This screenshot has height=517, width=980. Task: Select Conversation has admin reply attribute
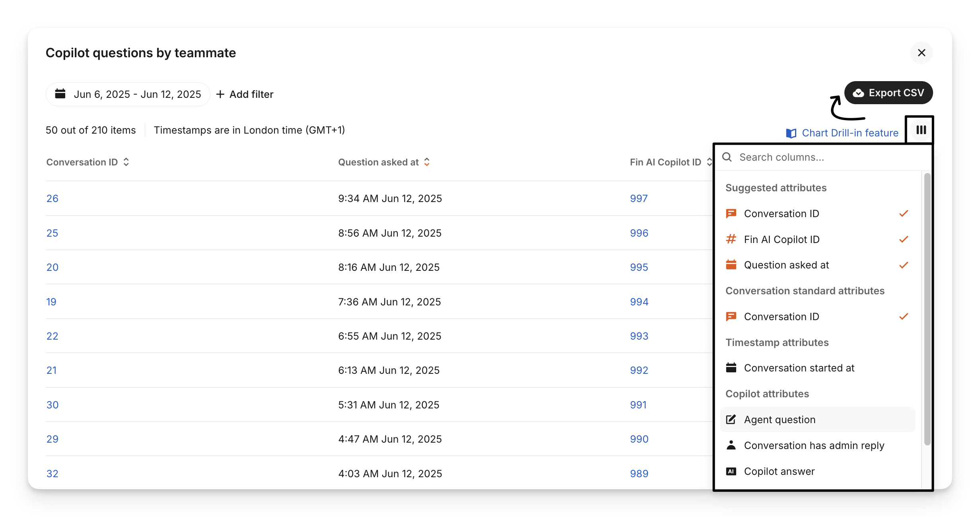tap(814, 445)
